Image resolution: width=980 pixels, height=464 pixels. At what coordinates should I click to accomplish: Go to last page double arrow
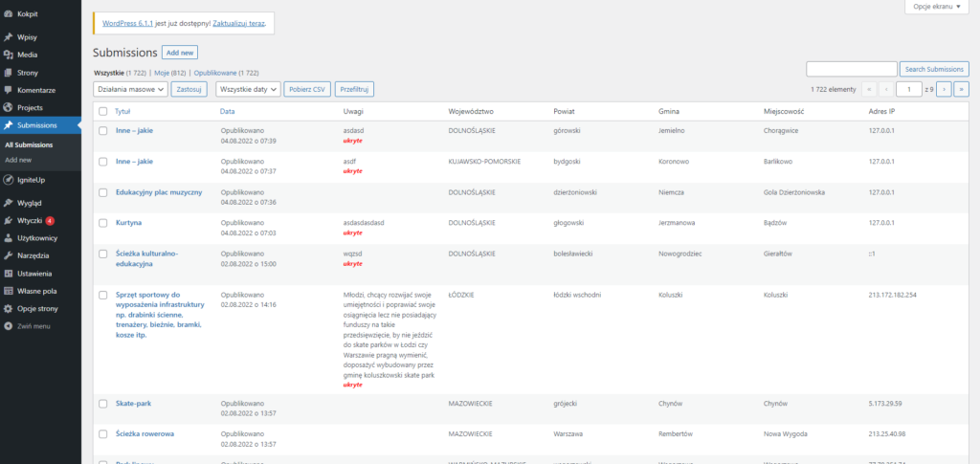[961, 89]
